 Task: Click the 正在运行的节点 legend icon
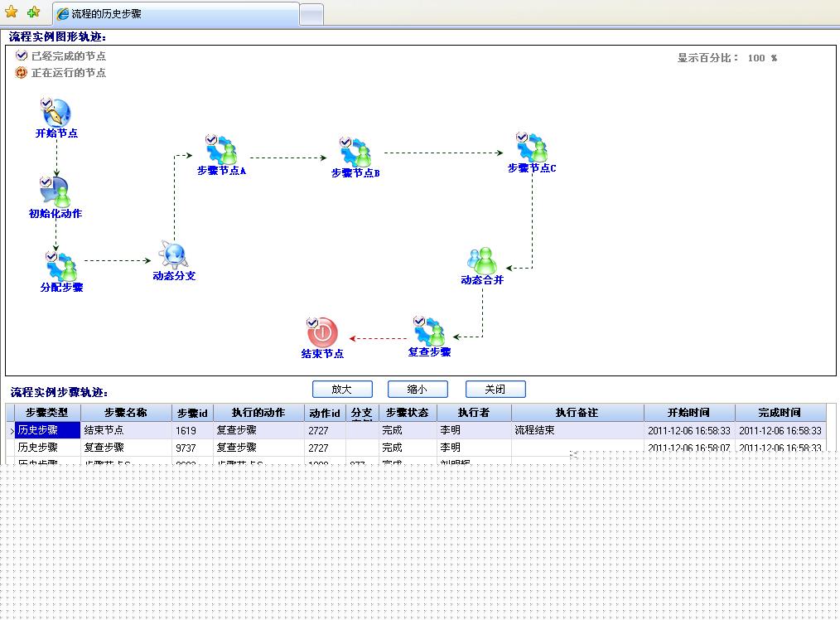point(21,72)
